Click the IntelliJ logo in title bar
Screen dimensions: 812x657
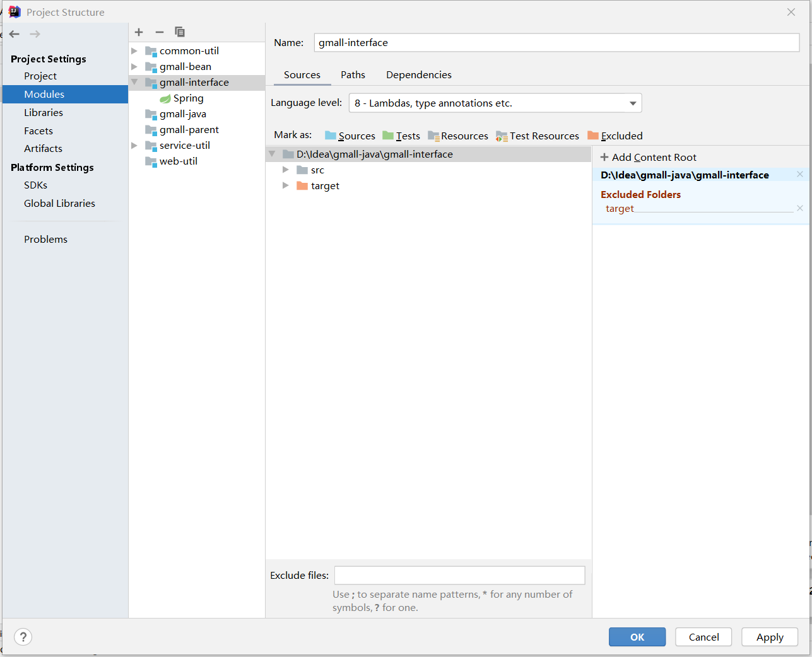tap(15, 12)
